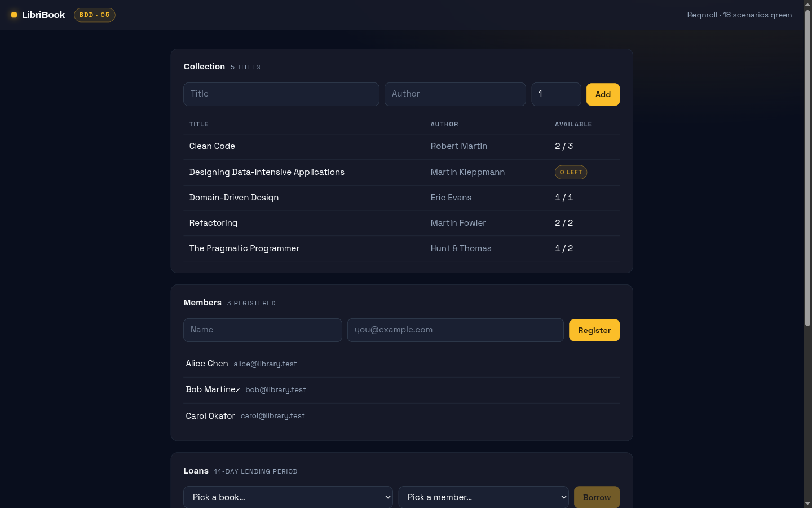Screen dimensions: 812x508
Task: Click the Refactoring book title
Action: [213, 223]
